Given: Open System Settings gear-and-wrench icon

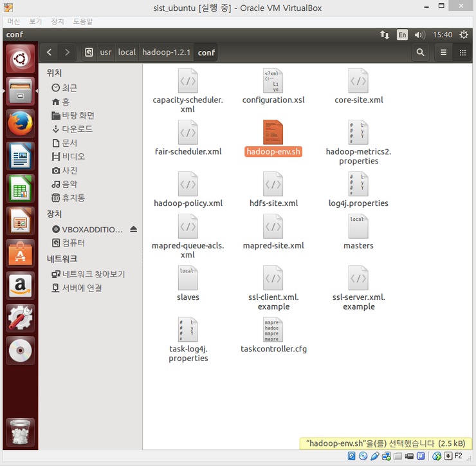Looking at the screenshot, I should pos(20,318).
